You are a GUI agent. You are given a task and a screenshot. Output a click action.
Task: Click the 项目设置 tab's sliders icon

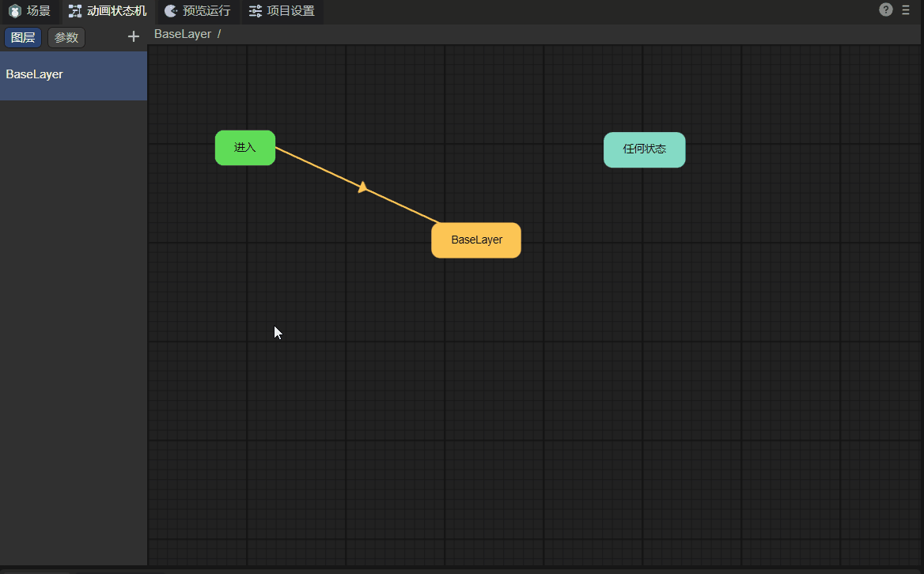[x=256, y=11]
